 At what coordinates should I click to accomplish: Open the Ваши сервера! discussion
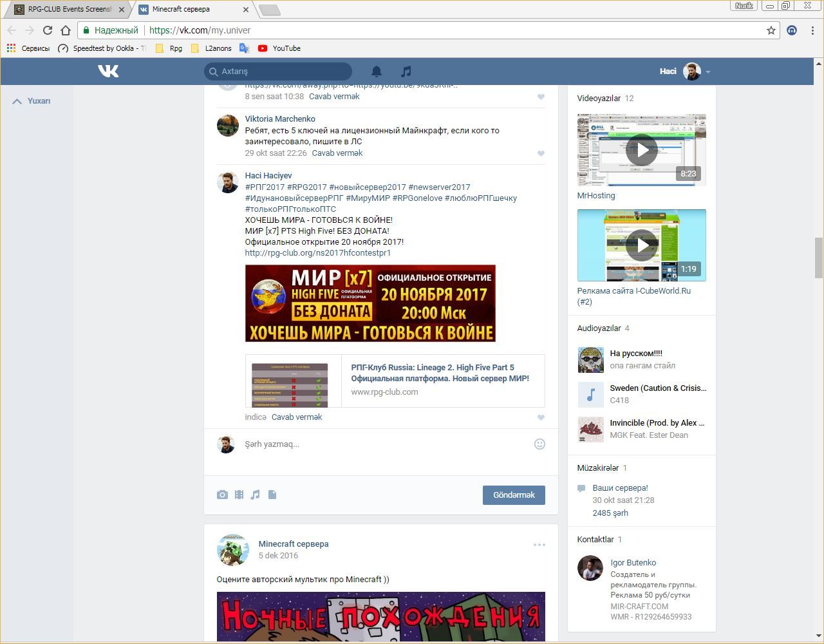tap(620, 488)
